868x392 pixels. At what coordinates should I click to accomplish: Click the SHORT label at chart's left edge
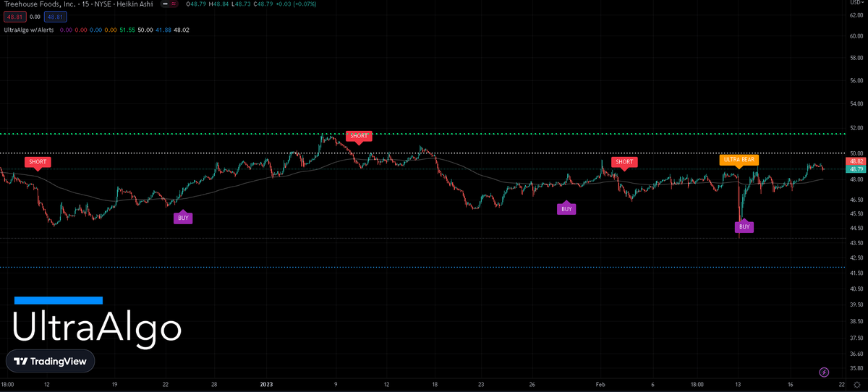pyautogui.click(x=38, y=162)
